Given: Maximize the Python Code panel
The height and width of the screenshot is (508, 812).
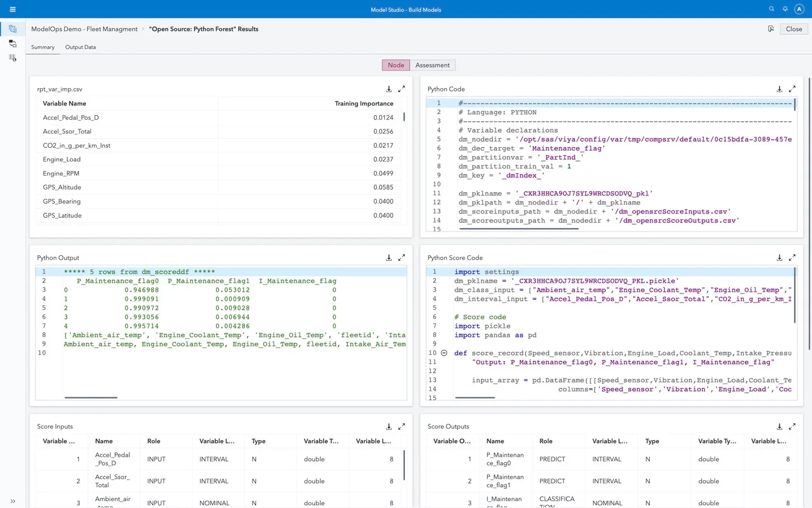Looking at the screenshot, I should (x=792, y=89).
